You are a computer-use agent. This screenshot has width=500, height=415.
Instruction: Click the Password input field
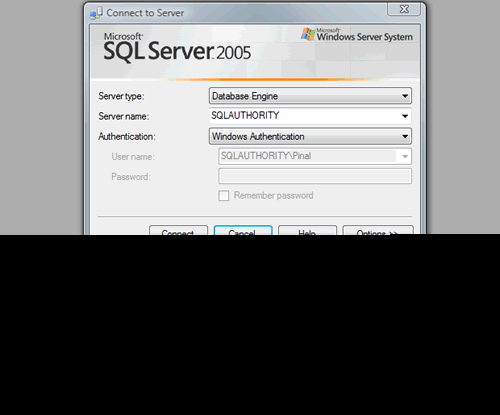315,176
